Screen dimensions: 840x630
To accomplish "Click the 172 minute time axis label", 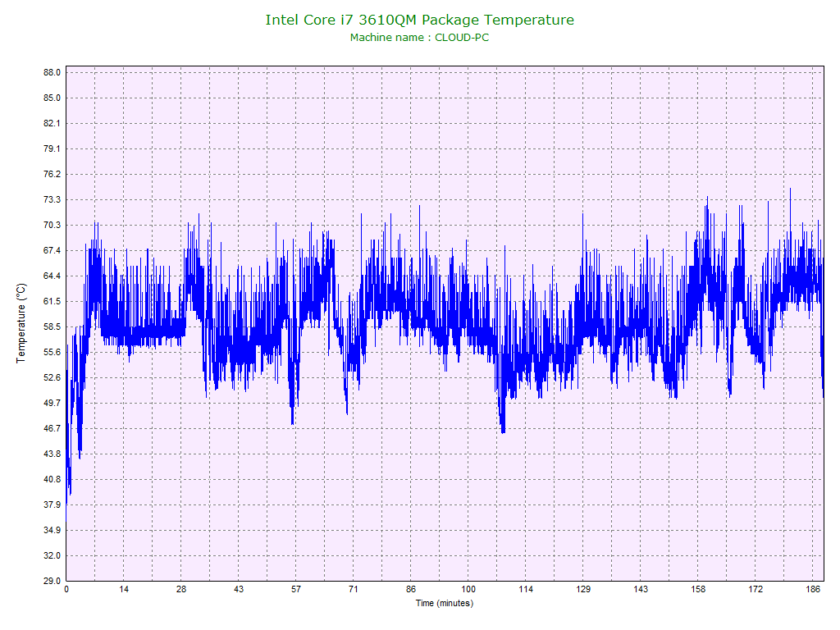I will [756, 589].
